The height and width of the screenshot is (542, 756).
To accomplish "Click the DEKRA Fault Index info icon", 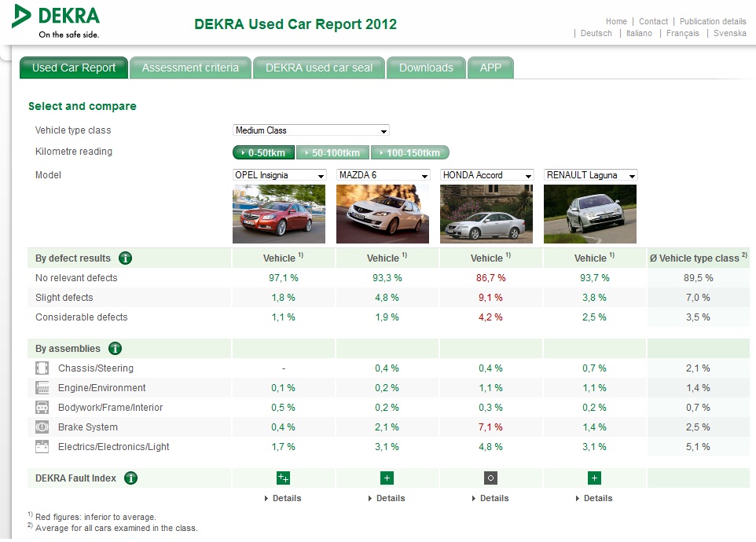I will pos(130,478).
